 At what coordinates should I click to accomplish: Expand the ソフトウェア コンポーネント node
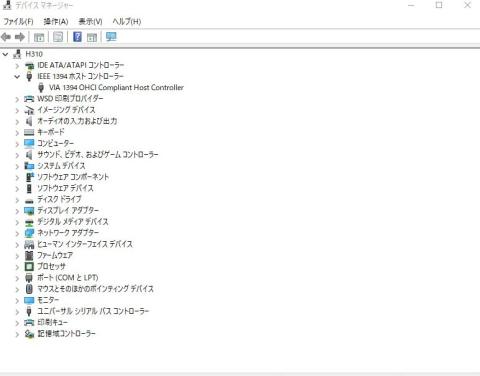pos(17,177)
